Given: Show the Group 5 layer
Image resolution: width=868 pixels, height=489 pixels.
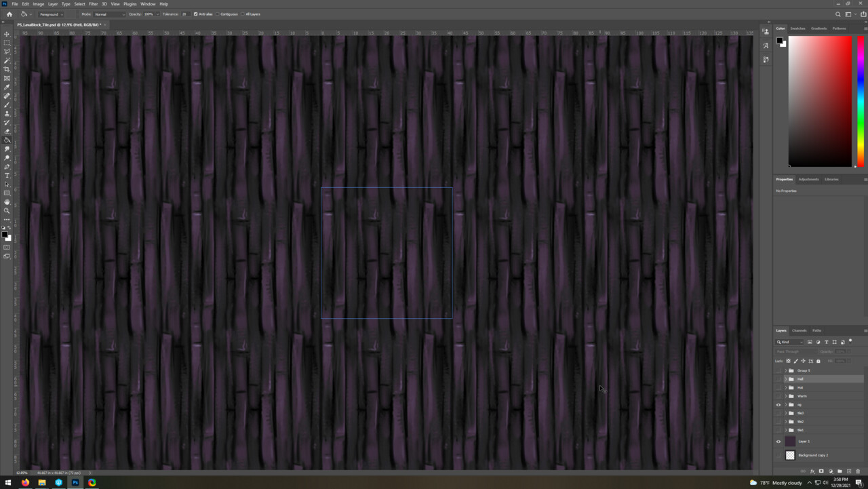Looking at the screenshot, I should 778,371.
